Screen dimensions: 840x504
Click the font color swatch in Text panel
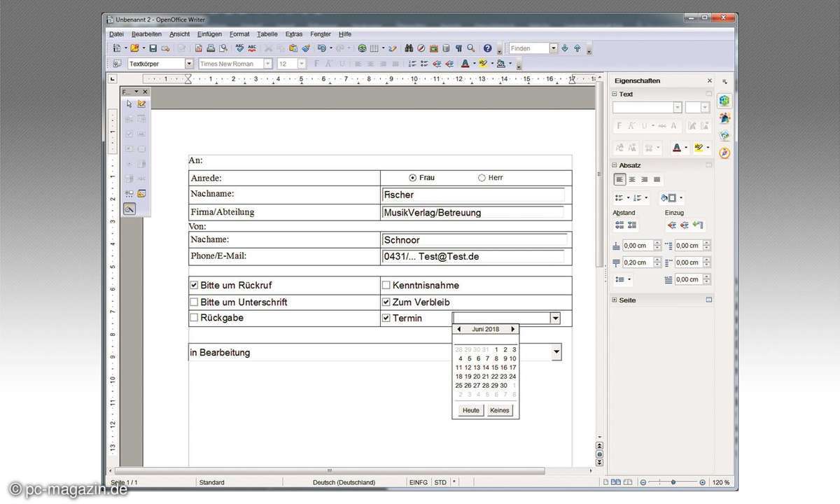click(x=676, y=148)
